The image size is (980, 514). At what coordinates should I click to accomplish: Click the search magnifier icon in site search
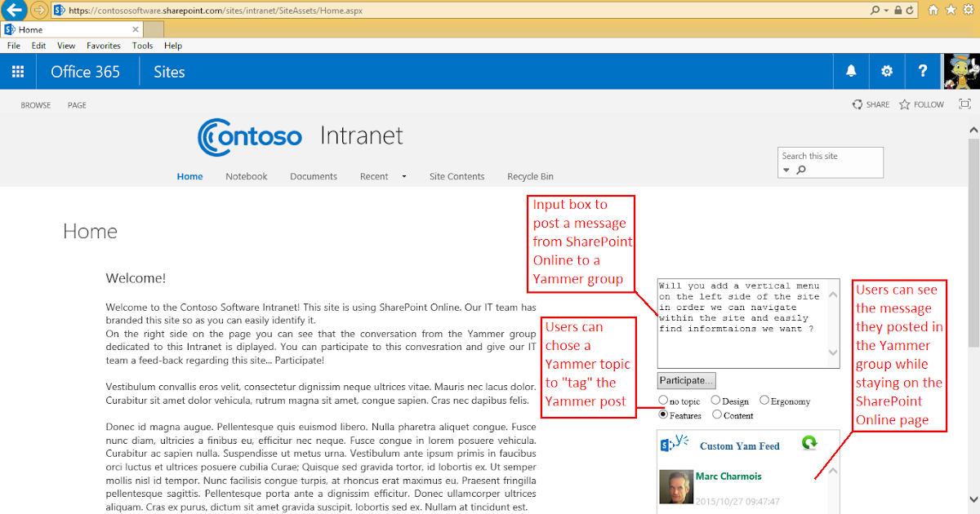[801, 170]
